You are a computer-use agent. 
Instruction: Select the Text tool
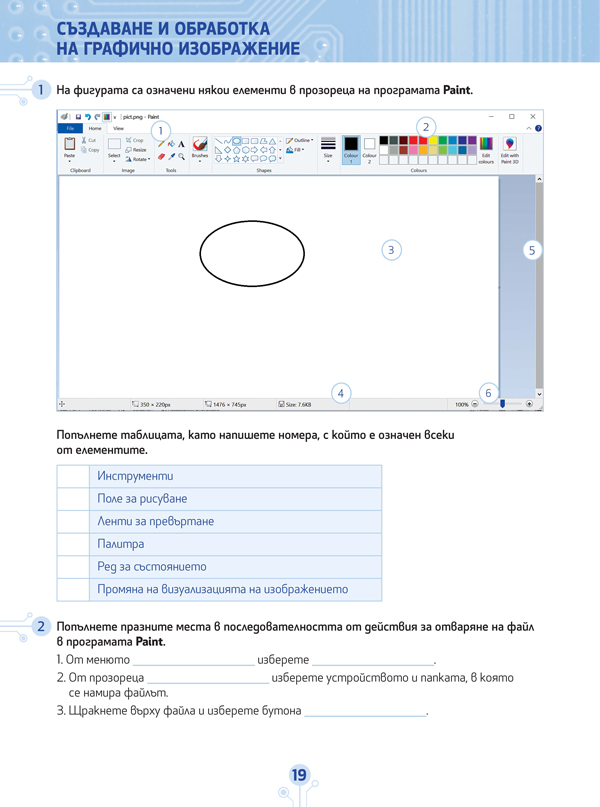tap(181, 145)
